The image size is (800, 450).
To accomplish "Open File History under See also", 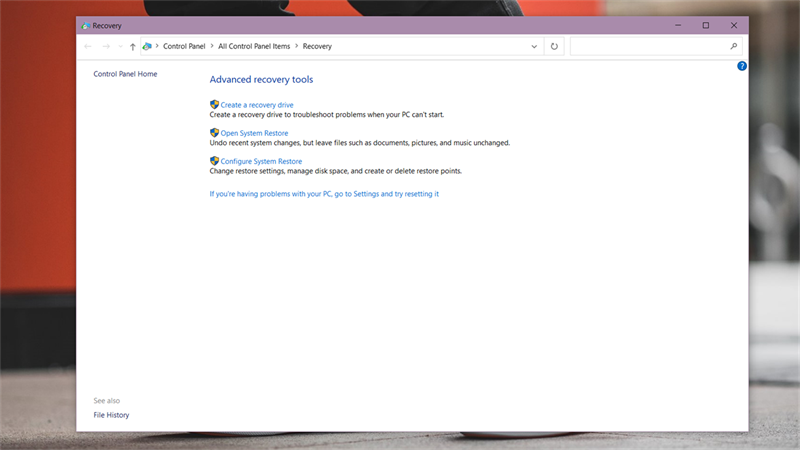I will 111,415.
